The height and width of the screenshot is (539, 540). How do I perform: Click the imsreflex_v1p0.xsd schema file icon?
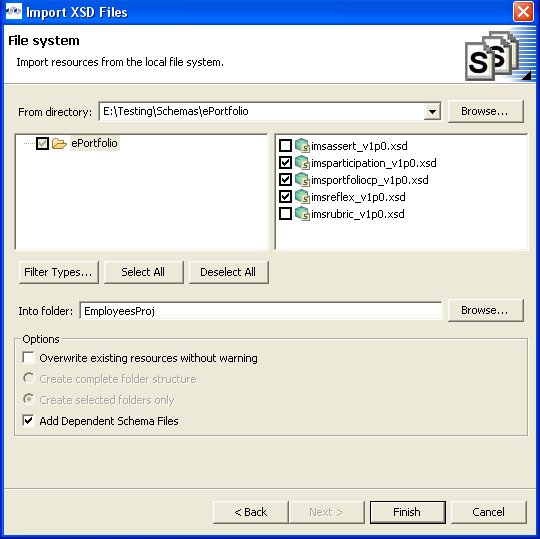(302, 197)
